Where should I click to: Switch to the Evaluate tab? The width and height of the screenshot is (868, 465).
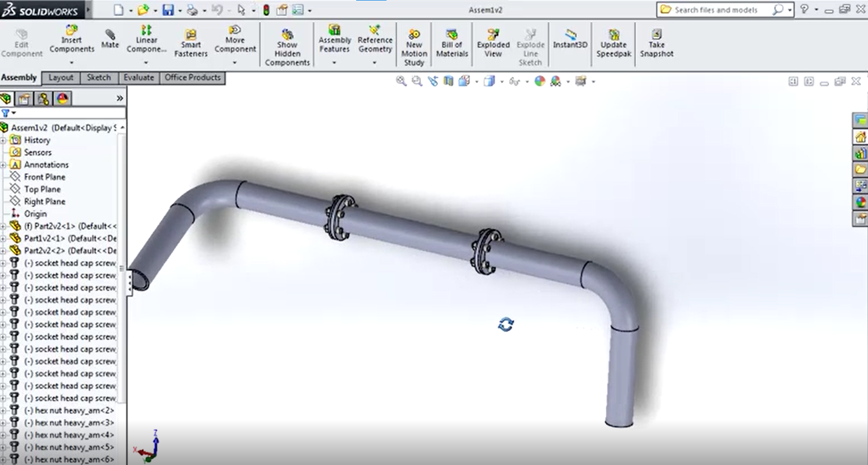[x=138, y=77]
